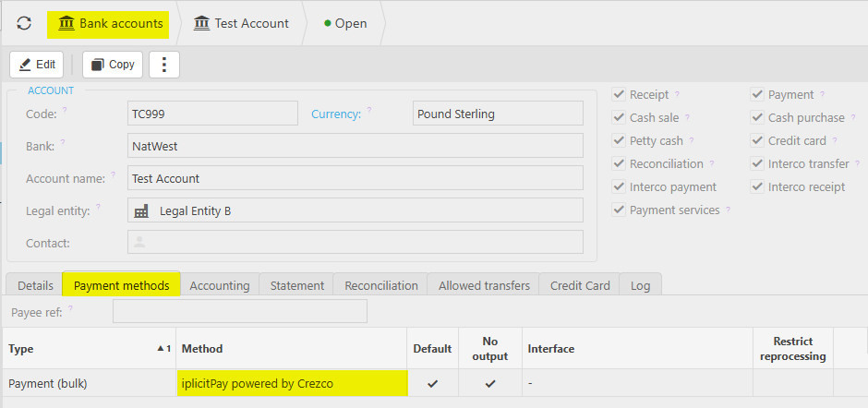Click the help mark next to Payee ref

point(70,307)
